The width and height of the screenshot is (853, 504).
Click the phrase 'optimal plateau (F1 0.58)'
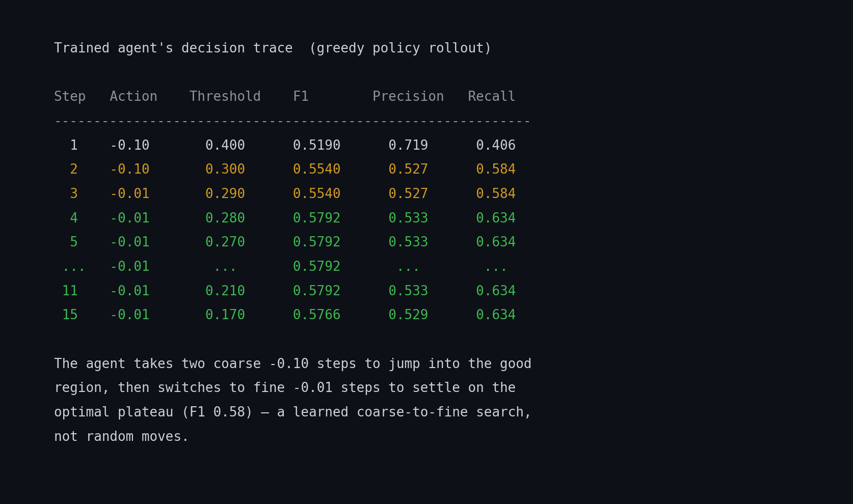[153, 412]
